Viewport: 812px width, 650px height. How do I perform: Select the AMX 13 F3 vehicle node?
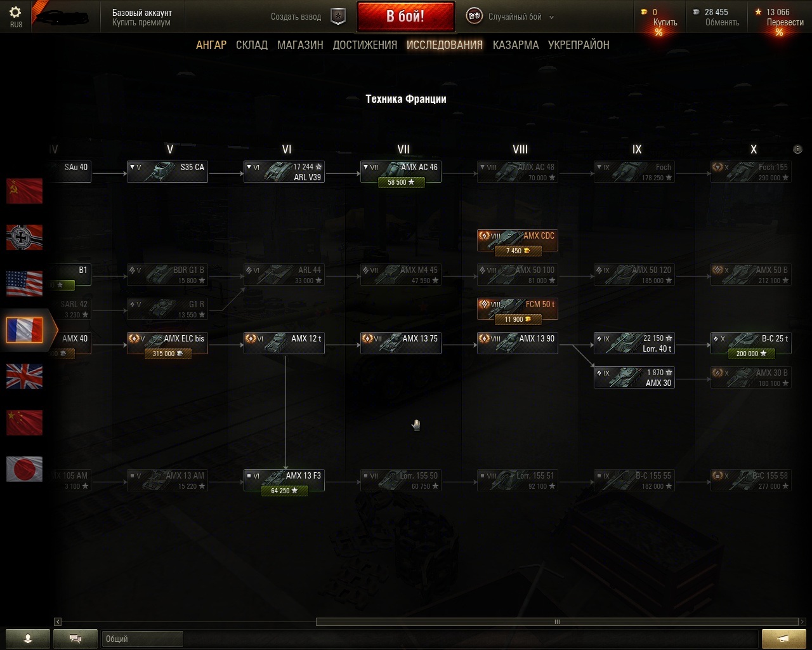[284, 481]
